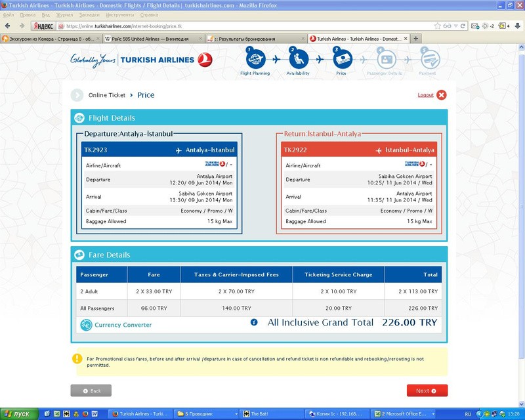Go back with browser back arrow
Viewport: 525px width, 420px height.
click(x=7, y=26)
